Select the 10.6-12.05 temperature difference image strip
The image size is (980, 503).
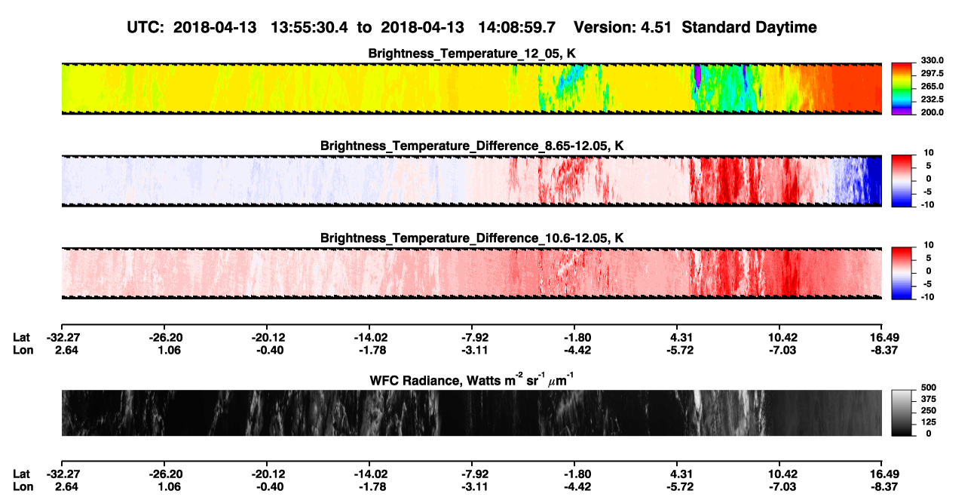[471, 272]
